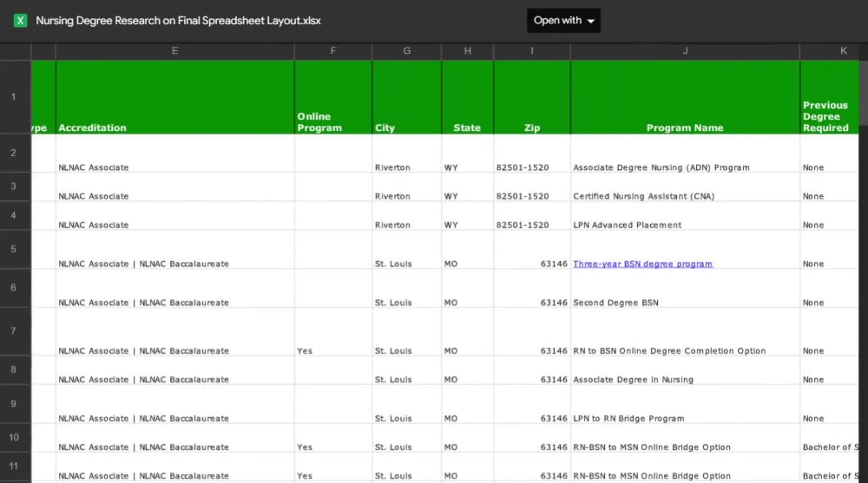
Task: Click the 'Yes' cell in row 10
Action: click(x=333, y=438)
